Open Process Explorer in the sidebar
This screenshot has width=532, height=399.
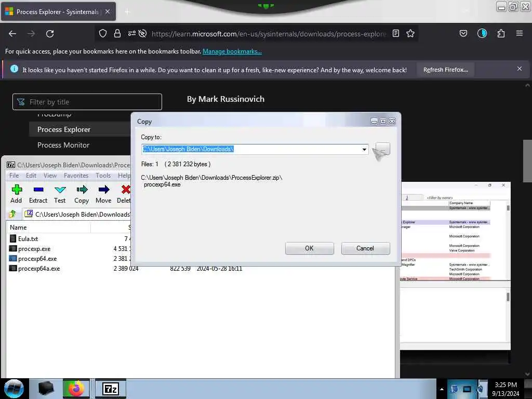(x=64, y=129)
